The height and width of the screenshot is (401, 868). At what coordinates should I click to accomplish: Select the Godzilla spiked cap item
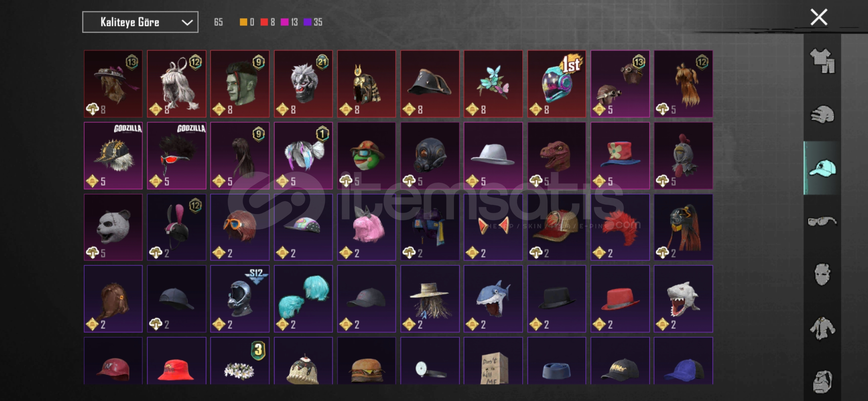(x=113, y=156)
